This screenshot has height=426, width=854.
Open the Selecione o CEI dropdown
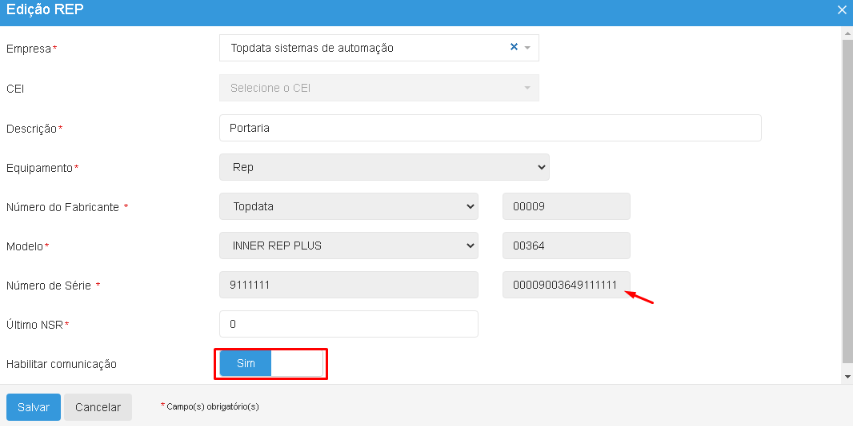pyautogui.click(x=378, y=88)
